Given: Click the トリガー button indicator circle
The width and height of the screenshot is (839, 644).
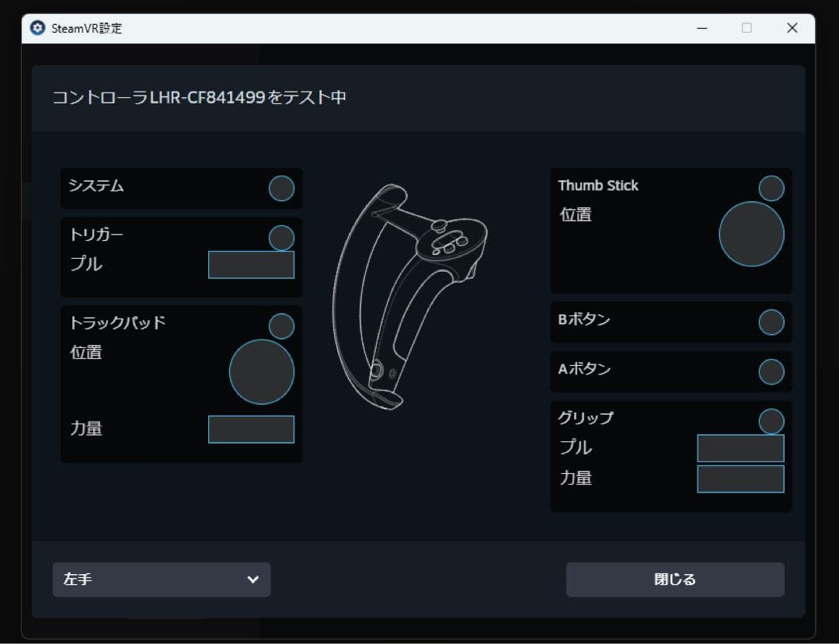Looking at the screenshot, I should 281,238.
